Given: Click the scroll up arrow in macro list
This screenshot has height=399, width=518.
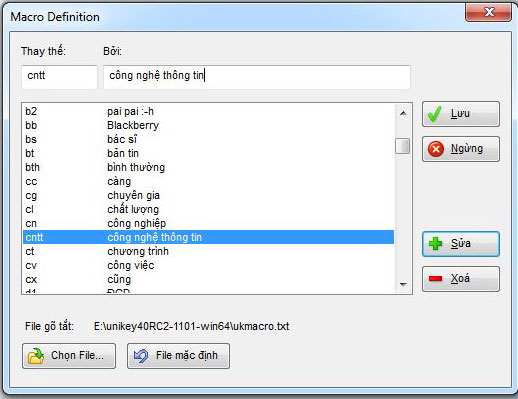Looking at the screenshot, I should click(x=403, y=113).
